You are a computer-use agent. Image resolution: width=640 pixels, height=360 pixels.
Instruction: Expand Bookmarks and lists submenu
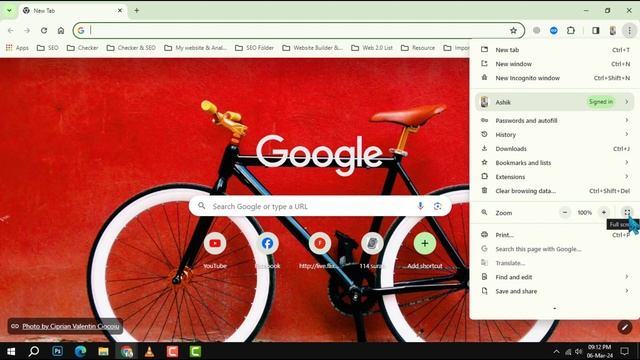click(555, 162)
